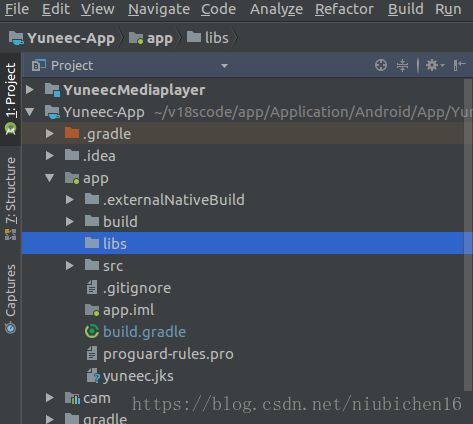Select the Yuneec-App root item
Screen dimensions: 473x424
point(104,112)
